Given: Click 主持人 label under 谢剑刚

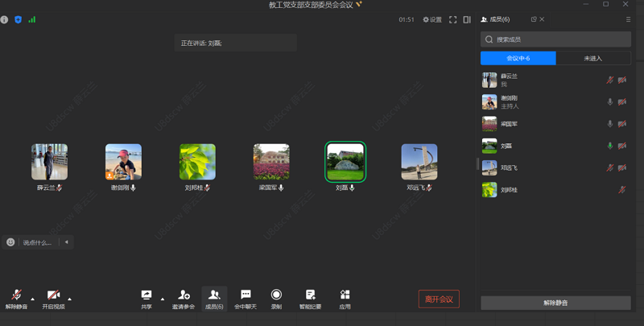Looking at the screenshot, I should 510,106.
